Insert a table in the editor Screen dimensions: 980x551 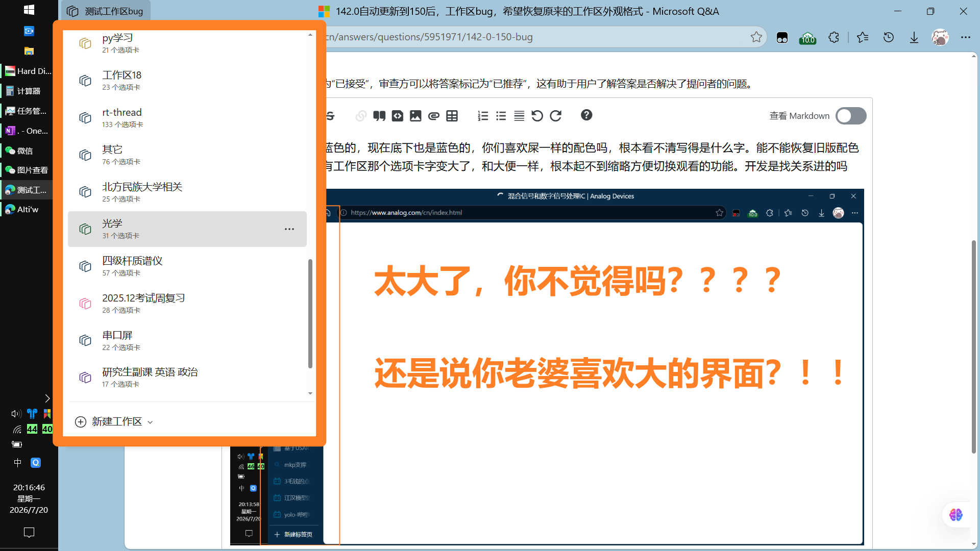(452, 116)
